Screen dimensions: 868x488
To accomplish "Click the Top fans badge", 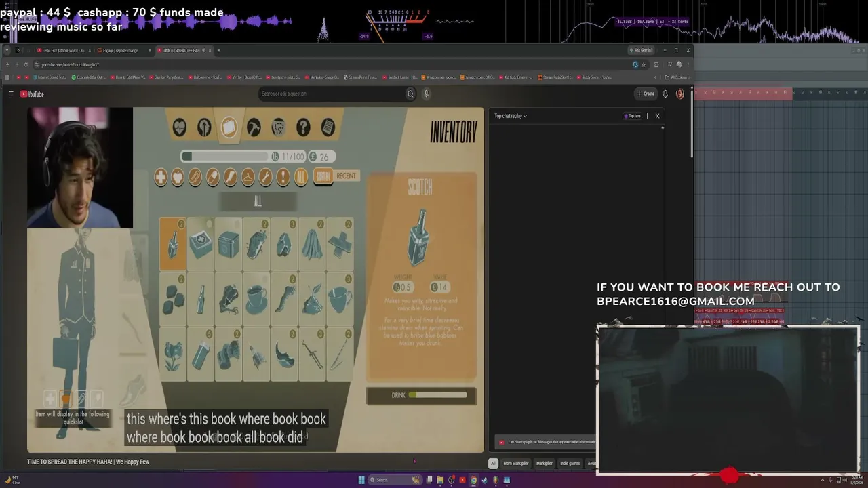I will (632, 116).
